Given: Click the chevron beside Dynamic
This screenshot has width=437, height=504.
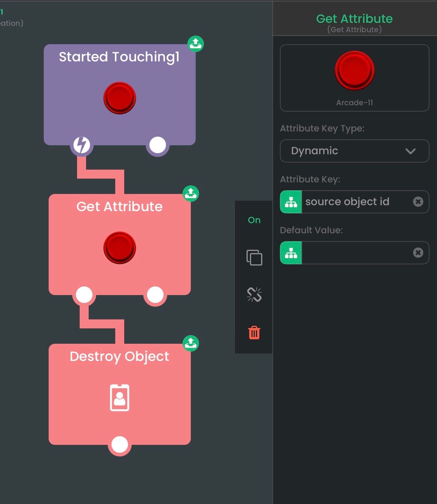Looking at the screenshot, I should (410, 151).
